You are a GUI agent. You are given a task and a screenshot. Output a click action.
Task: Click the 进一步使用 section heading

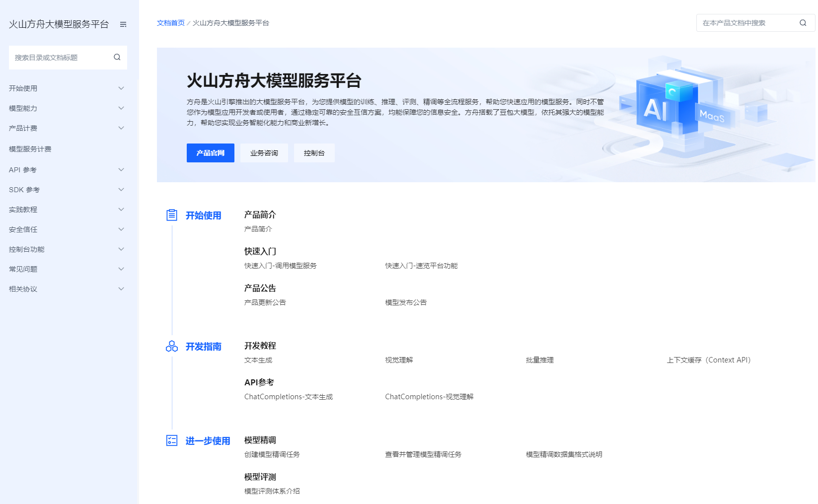pos(208,441)
